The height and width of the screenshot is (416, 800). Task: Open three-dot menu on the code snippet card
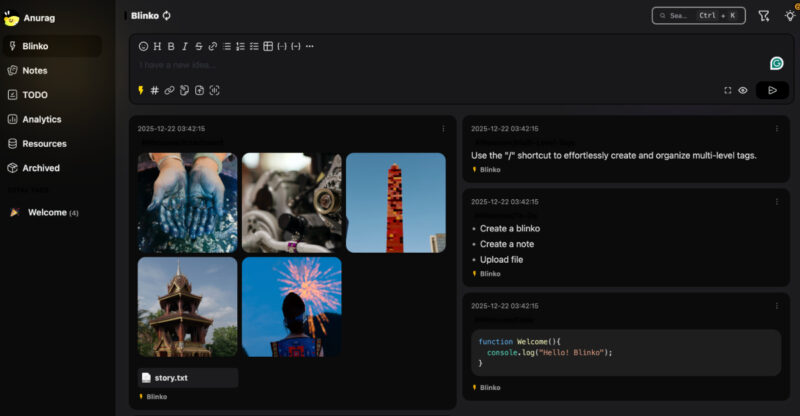(x=777, y=306)
